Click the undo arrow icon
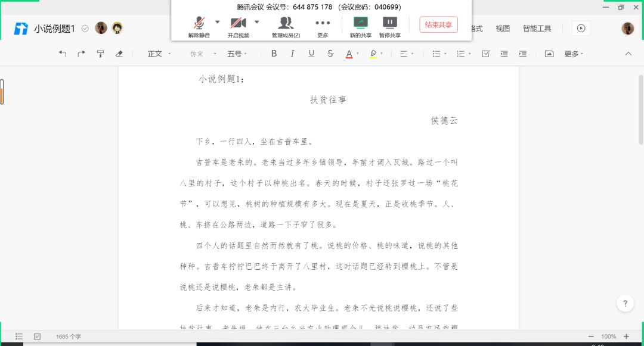644x346 pixels. coord(63,54)
